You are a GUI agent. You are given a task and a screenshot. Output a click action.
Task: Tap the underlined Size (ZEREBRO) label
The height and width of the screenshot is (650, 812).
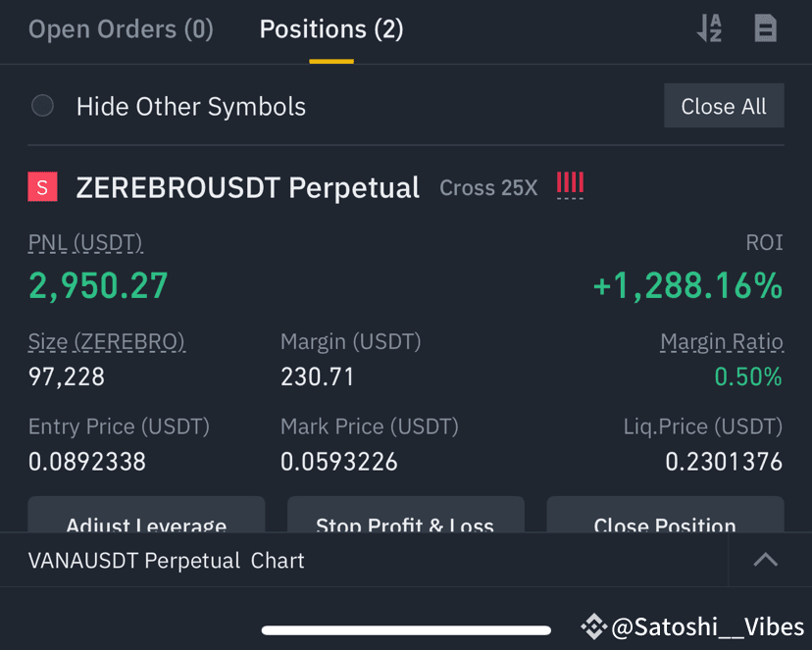point(107,342)
